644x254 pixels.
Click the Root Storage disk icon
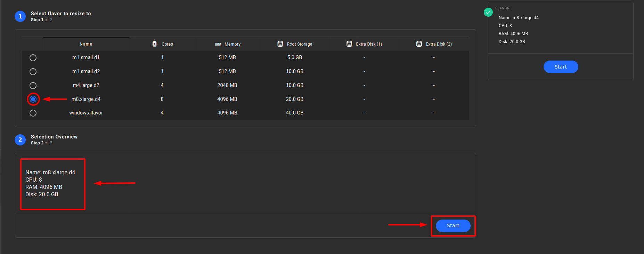[280, 44]
